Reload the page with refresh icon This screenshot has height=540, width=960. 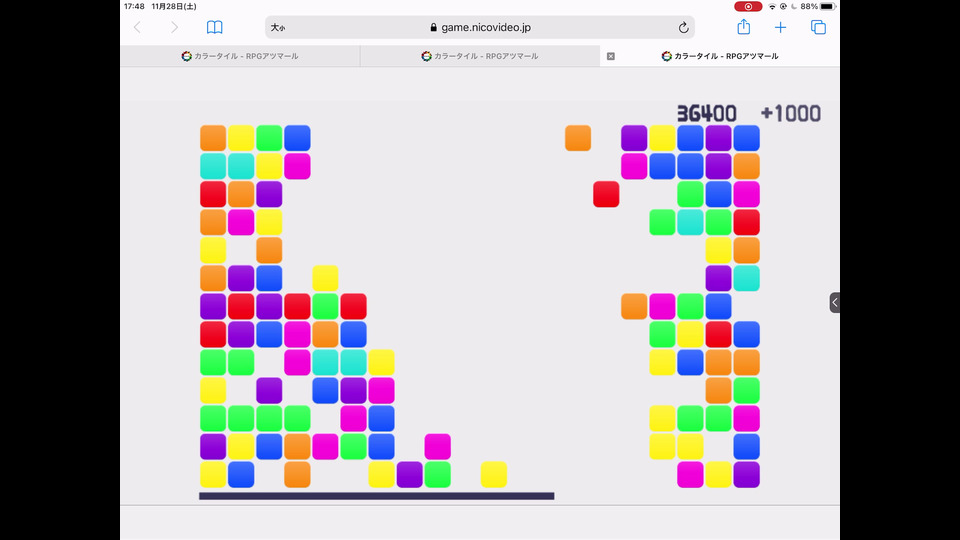click(683, 28)
